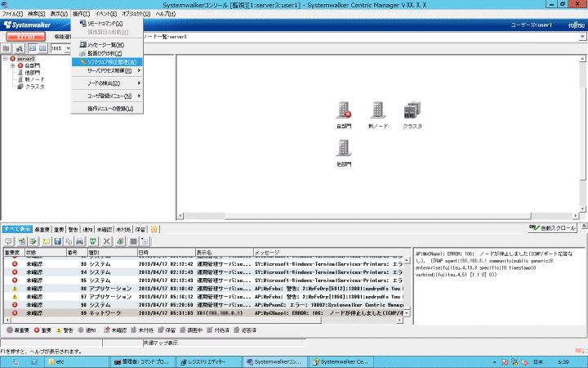Image resolution: width=588 pixels, height=368 pixels.
Task: Switch to map view layout icon
Action: pyautogui.click(x=33, y=48)
